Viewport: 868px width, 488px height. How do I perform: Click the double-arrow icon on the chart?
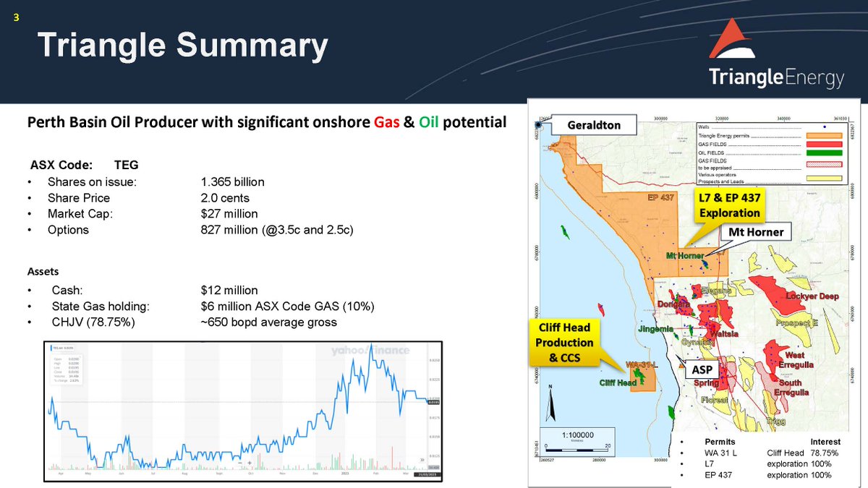click(423, 458)
